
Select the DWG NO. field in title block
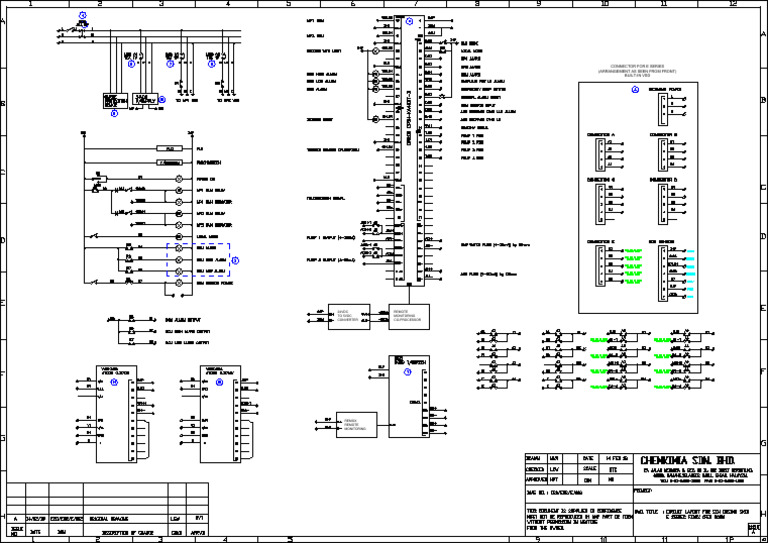[579, 493]
